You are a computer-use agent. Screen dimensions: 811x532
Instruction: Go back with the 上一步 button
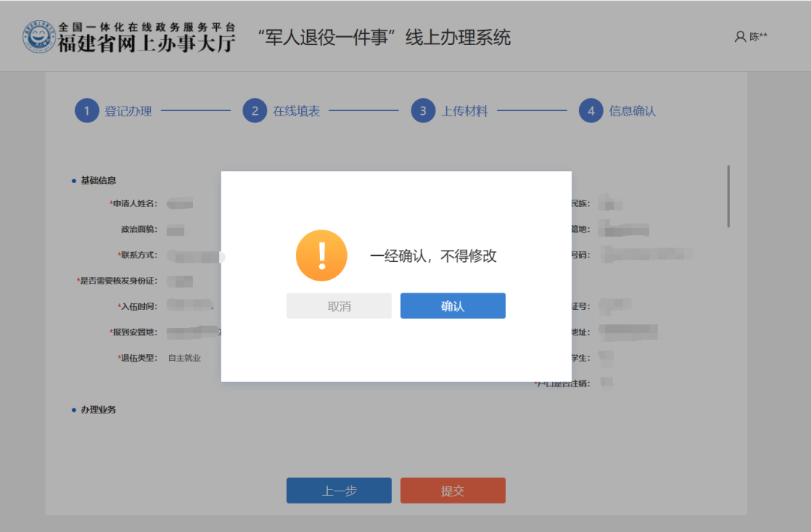[339, 491]
